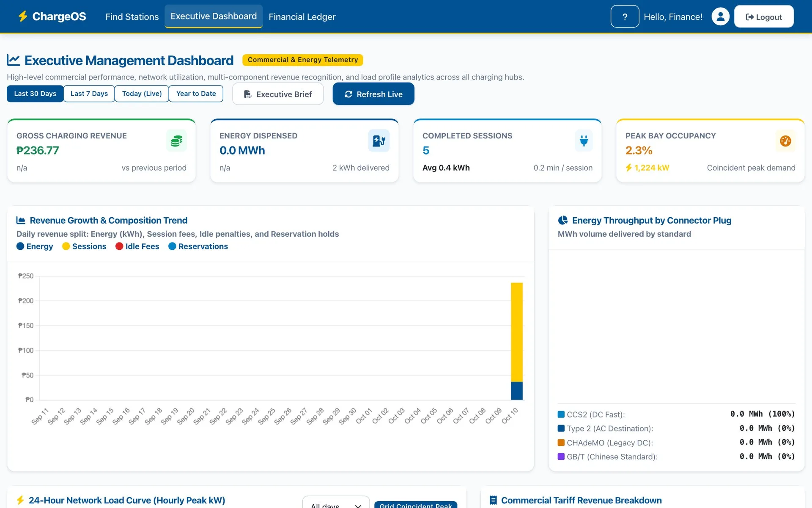
Task: Click the blue Energy segment of Oct 10 bar
Action: [x=517, y=391]
